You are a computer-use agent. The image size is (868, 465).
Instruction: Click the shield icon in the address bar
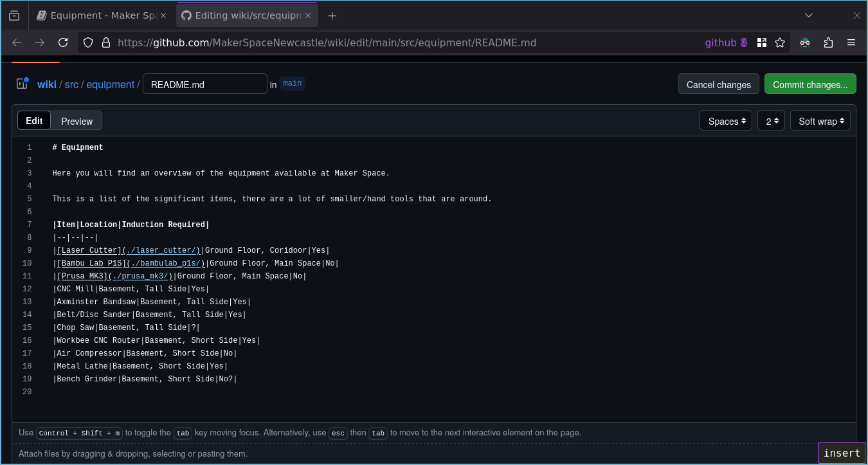point(87,42)
